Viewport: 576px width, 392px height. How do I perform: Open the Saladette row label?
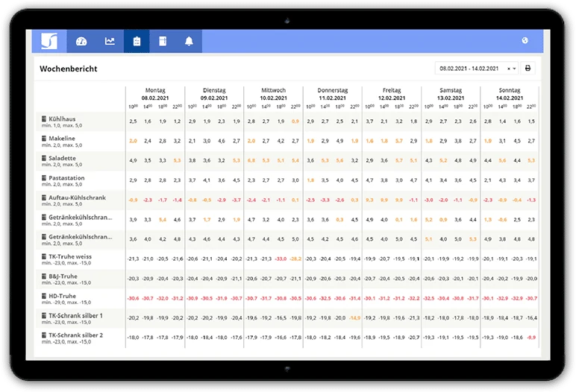(x=62, y=158)
